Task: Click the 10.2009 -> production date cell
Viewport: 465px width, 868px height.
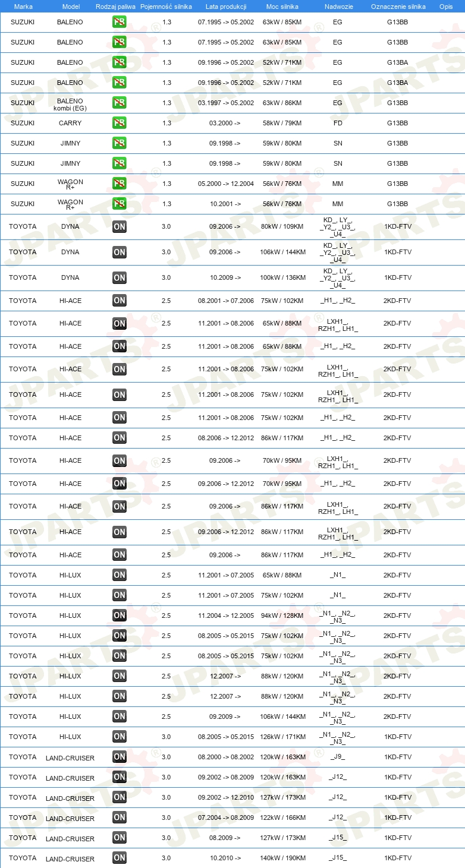Action: pos(225,277)
